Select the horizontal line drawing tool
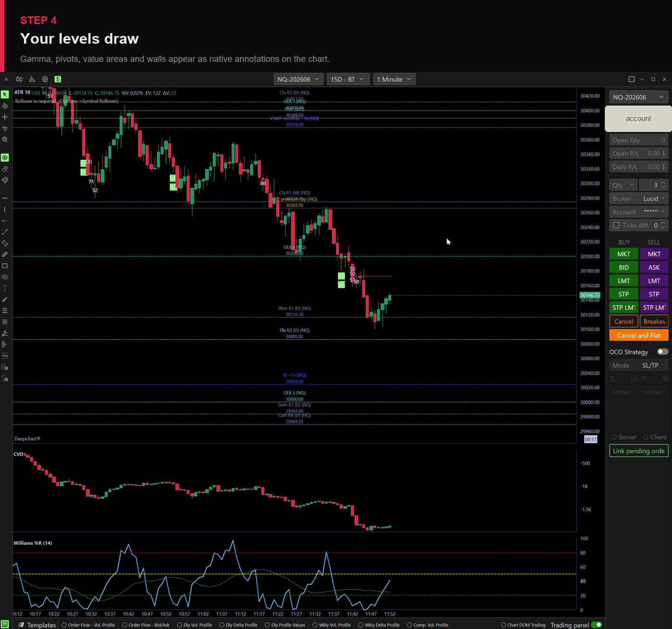The width and height of the screenshot is (672, 629). 5,198
